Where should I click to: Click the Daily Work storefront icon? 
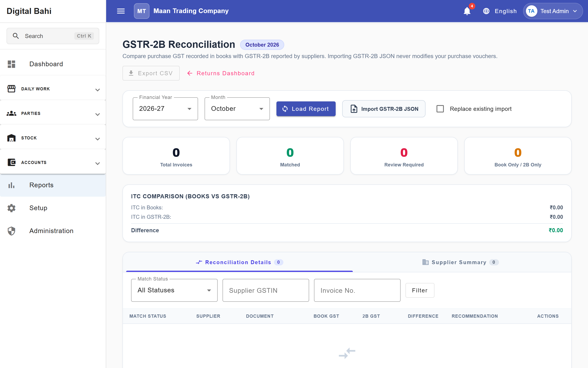click(x=11, y=89)
